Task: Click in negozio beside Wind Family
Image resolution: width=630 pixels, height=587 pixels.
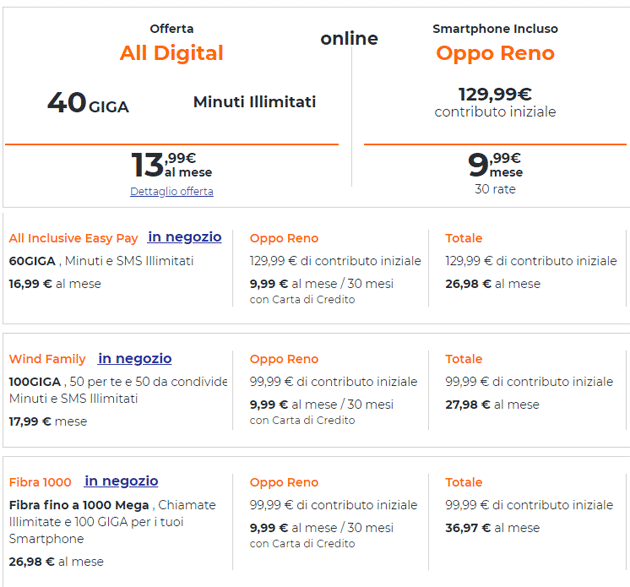Action: [x=135, y=358]
